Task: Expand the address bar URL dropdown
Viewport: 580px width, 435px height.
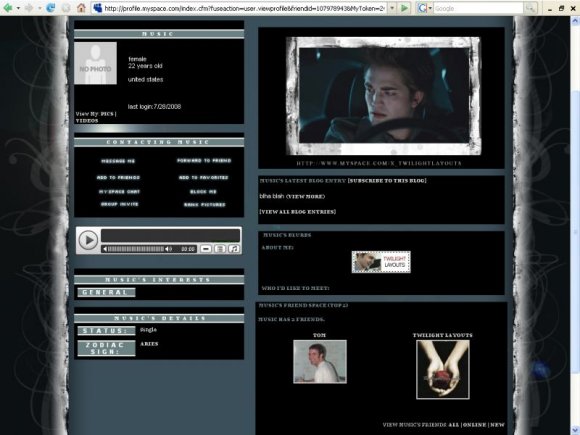Action: click(x=392, y=8)
